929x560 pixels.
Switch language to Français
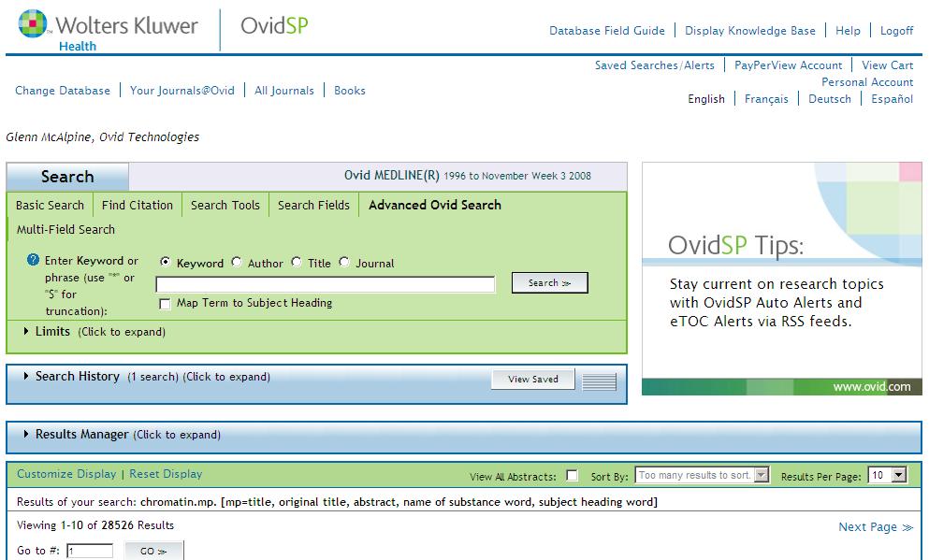click(766, 99)
